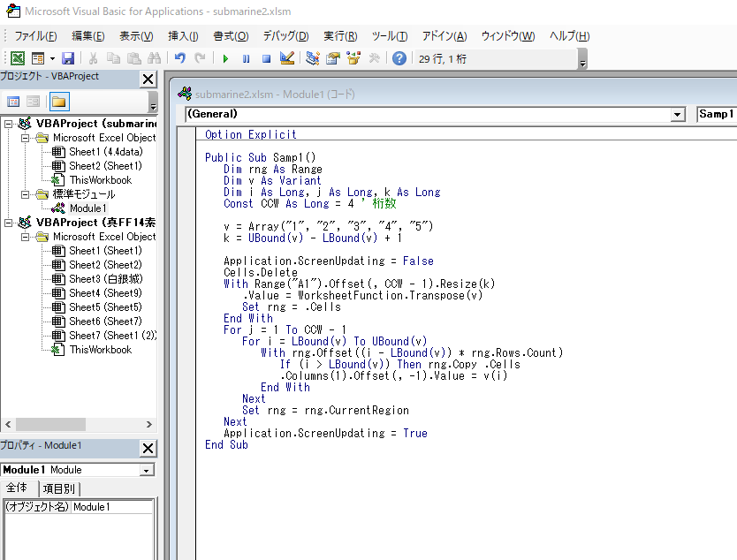
Task: Close the Project - VBAProject panel
Action: (x=148, y=79)
